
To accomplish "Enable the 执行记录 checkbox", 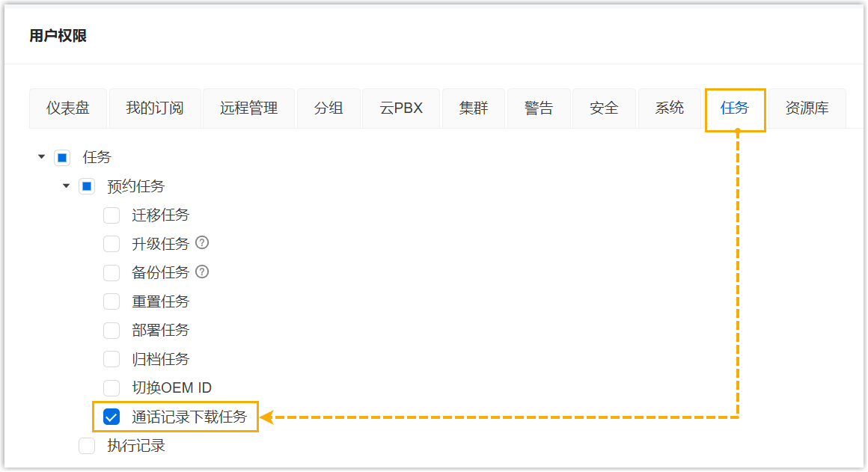I will coord(87,446).
